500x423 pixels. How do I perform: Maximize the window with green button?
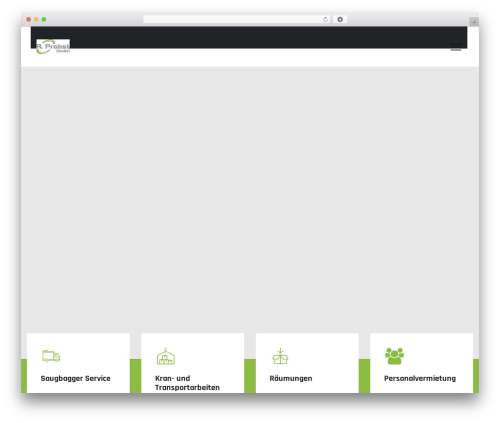coord(44,19)
